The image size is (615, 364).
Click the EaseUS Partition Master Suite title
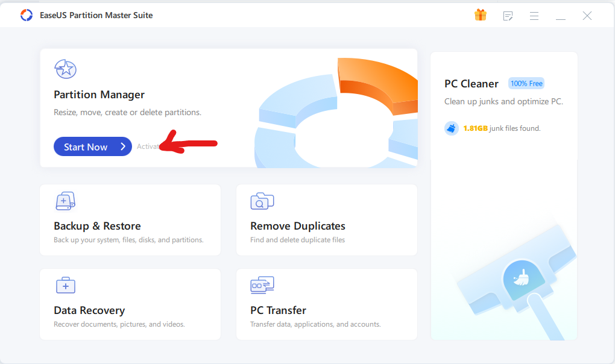tap(96, 15)
